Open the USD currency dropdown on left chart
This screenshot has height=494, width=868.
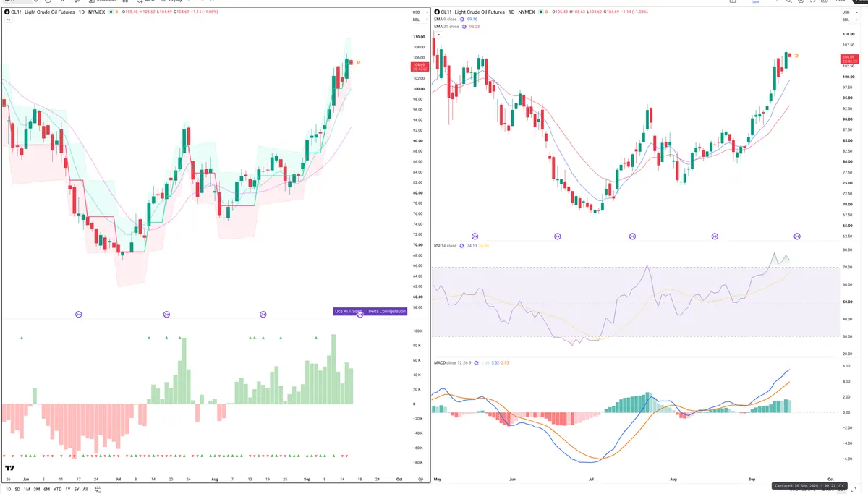point(419,12)
